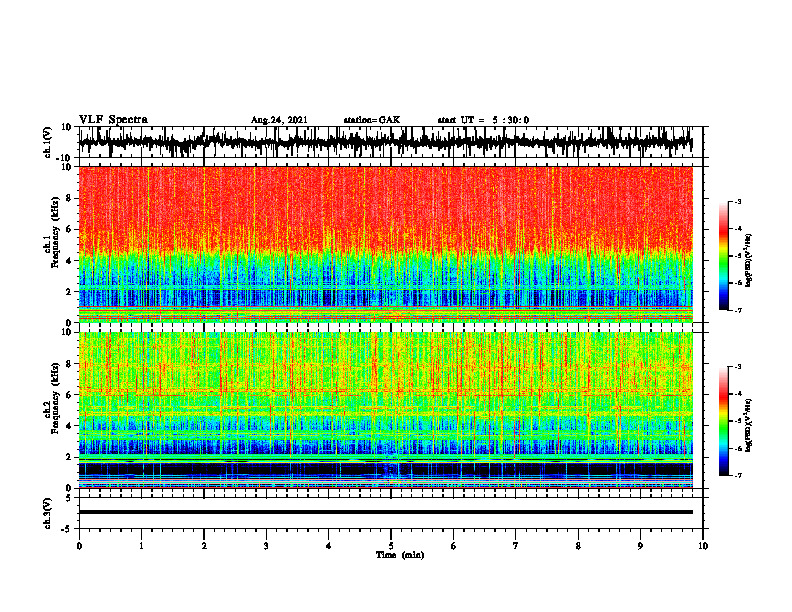The width and height of the screenshot is (792, 612).
Task: Click the 8 kHz tick label on ch.1 spectrogram
Action: click(x=69, y=198)
